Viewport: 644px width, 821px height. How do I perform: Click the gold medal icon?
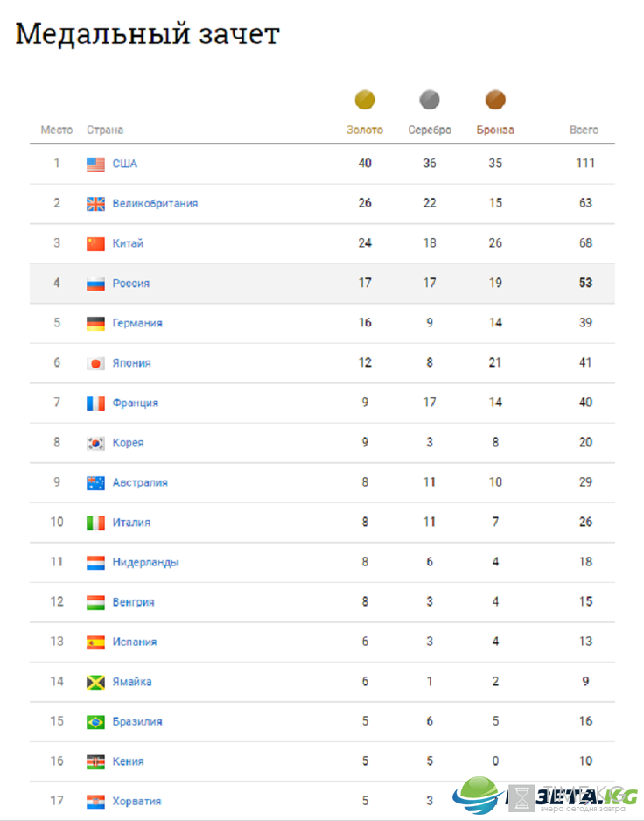[x=364, y=100]
